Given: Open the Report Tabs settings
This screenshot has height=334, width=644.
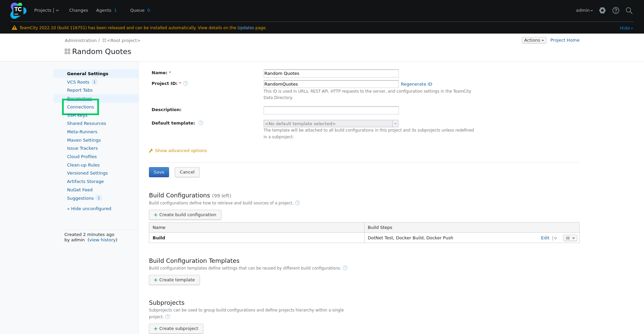Looking at the screenshot, I should (80, 90).
